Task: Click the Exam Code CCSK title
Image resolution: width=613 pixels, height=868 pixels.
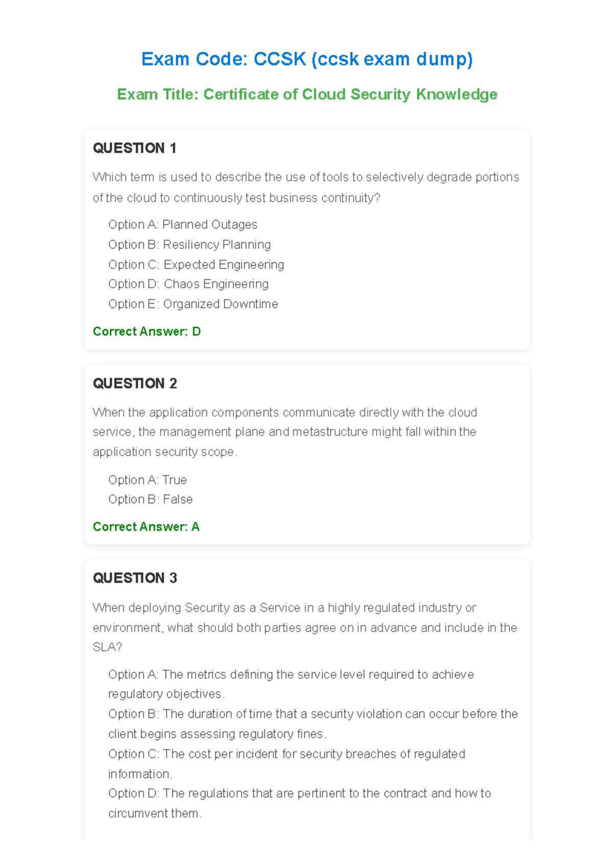Action: [x=307, y=59]
